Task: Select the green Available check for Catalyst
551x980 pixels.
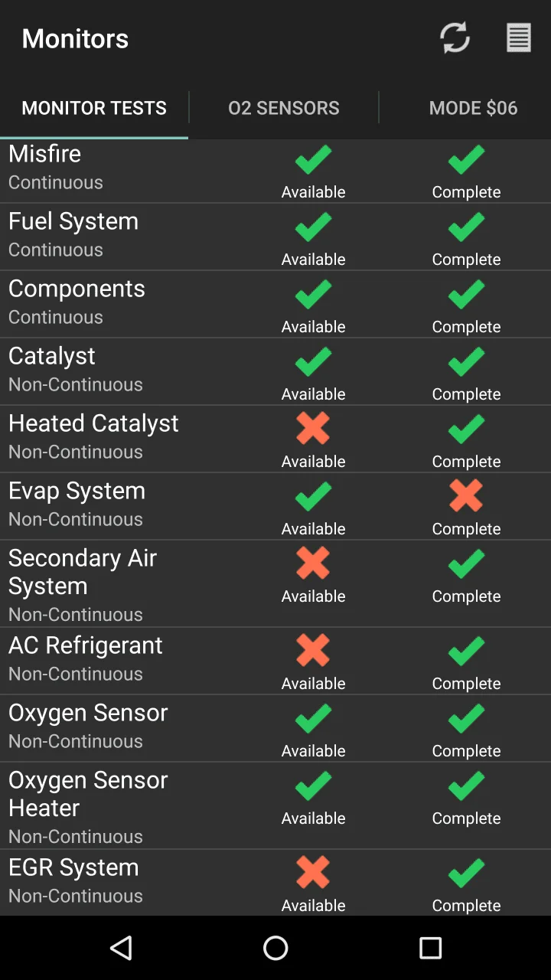Action: pos(313,361)
